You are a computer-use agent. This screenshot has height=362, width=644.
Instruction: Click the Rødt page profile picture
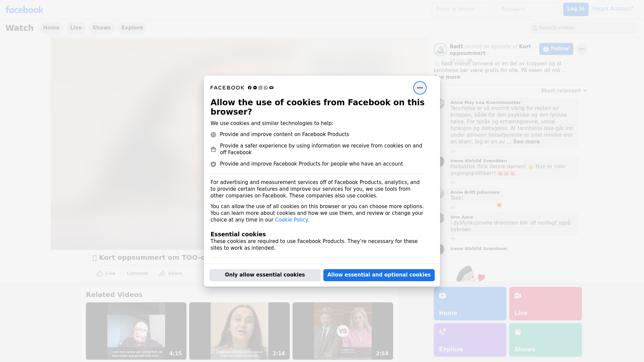pyautogui.click(x=440, y=50)
